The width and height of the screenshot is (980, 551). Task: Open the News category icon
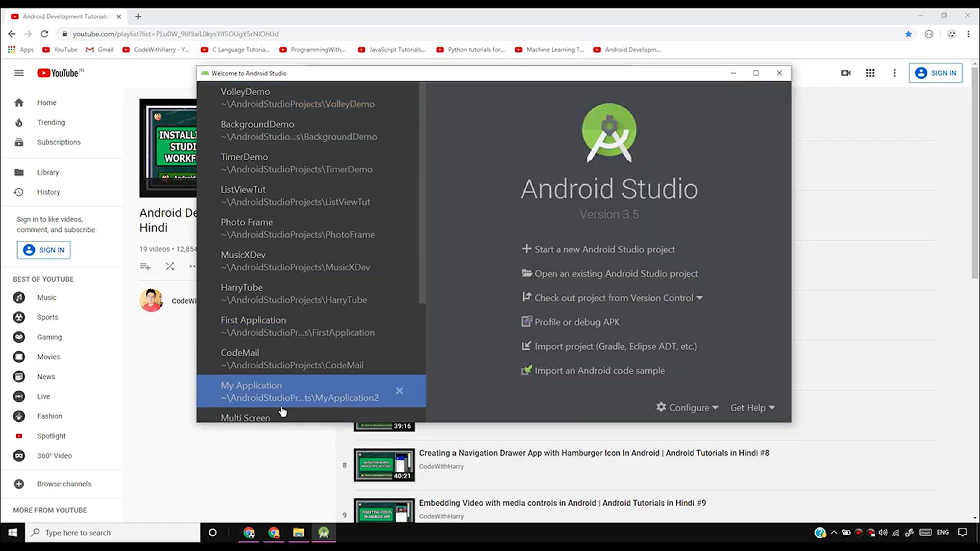pyautogui.click(x=19, y=377)
